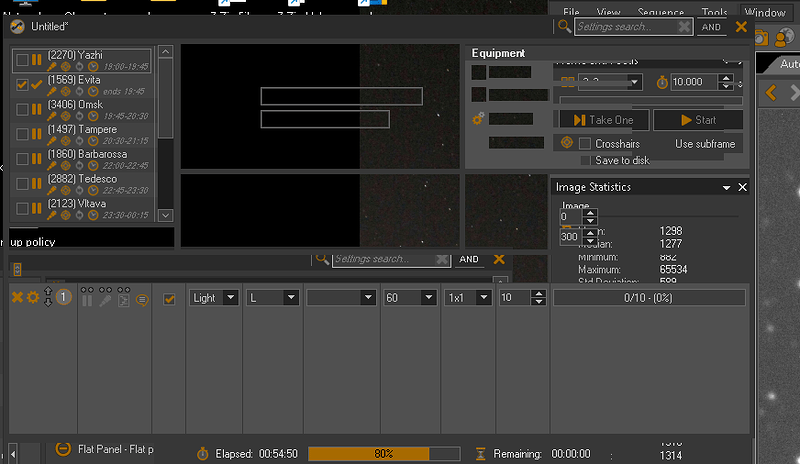This screenshot has width=800, height=464.
Task: Close the Image Statistics panel
Action: click(742, 187)
